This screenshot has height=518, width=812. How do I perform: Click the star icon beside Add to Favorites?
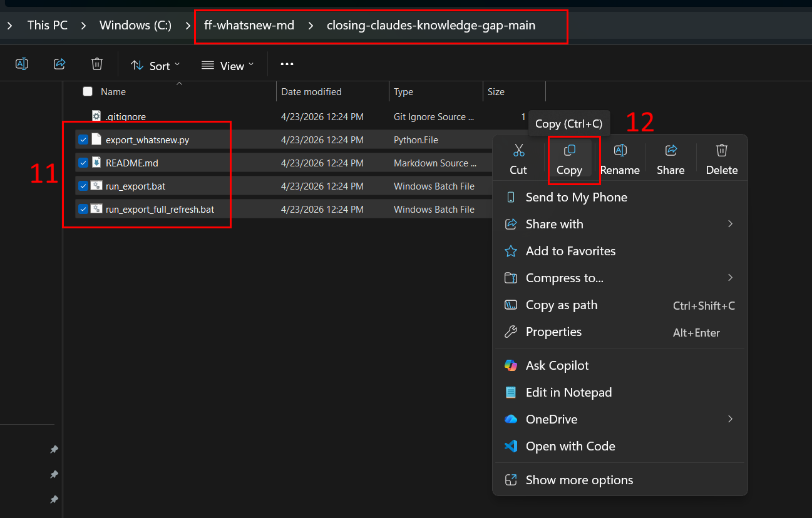pos(511,251)
